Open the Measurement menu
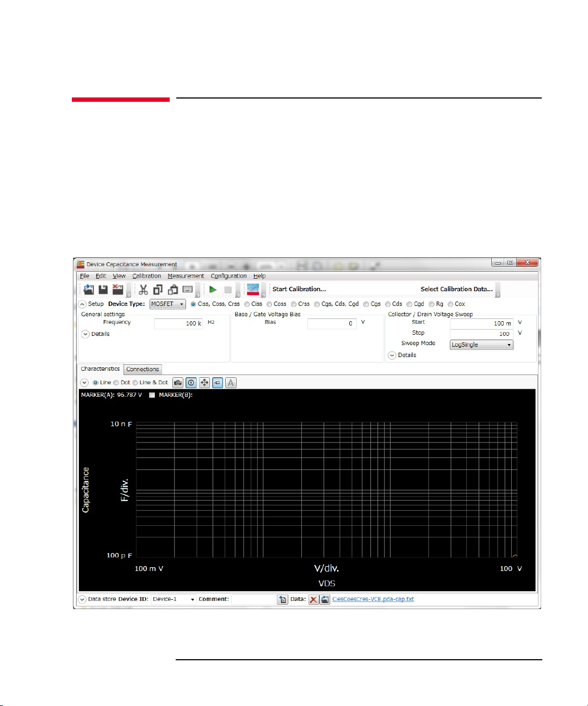588x706 pixels. (186, 276)
